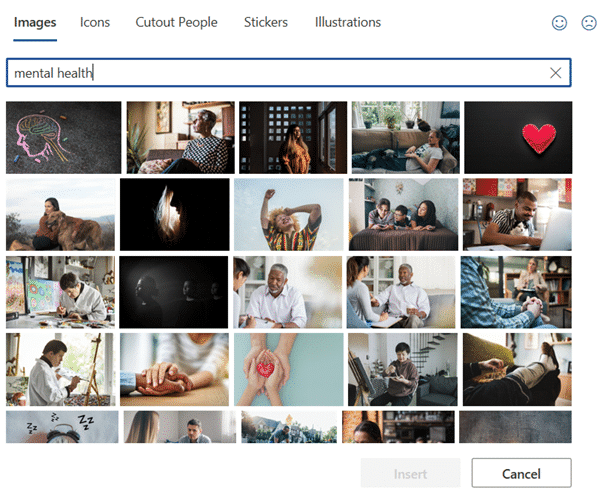Open the Cutout People tab
602x492 pixels.
pyautogui.click(x=176, y=22)
